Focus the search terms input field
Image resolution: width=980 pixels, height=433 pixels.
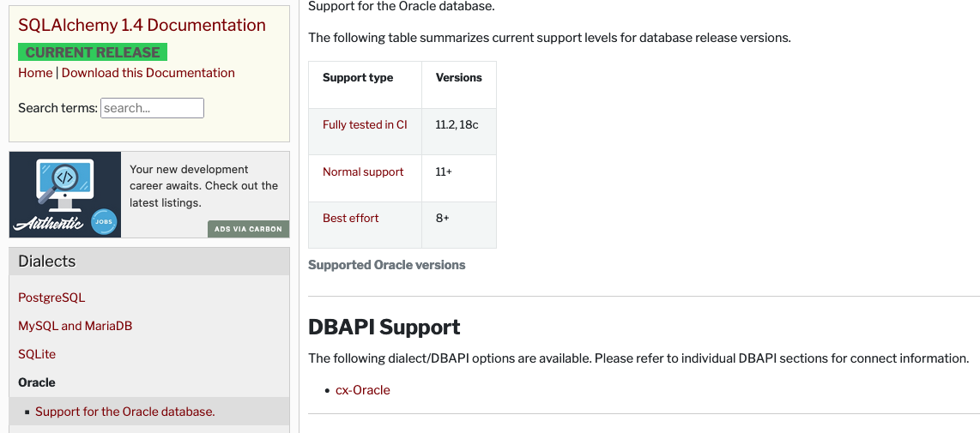coord(153,107)
